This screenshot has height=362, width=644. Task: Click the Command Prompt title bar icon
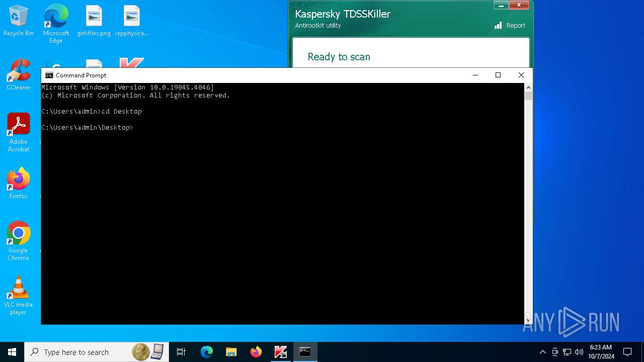[49, 75]
